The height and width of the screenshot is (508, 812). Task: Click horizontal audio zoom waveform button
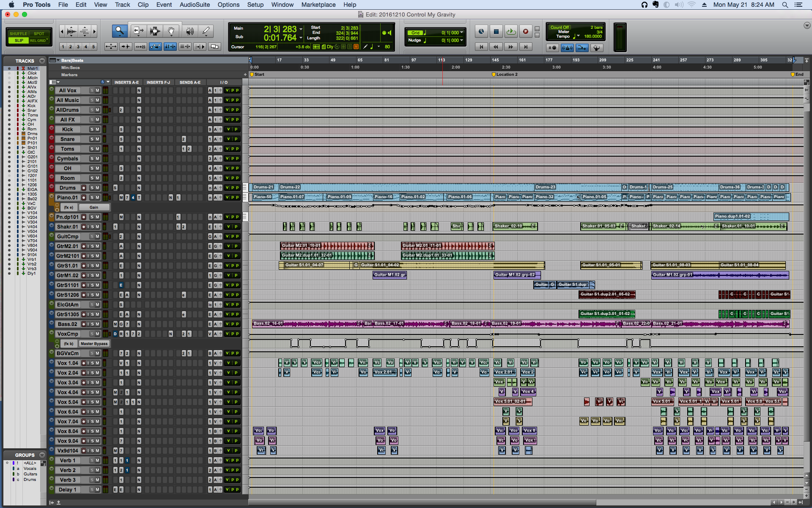coord(72,31)
